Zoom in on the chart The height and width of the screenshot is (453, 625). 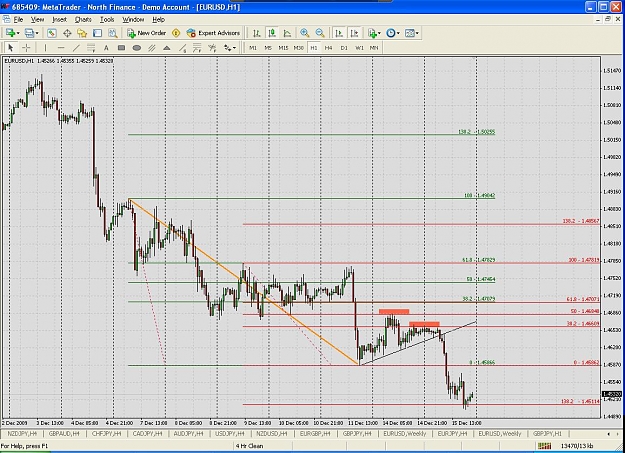click(305, 33)
